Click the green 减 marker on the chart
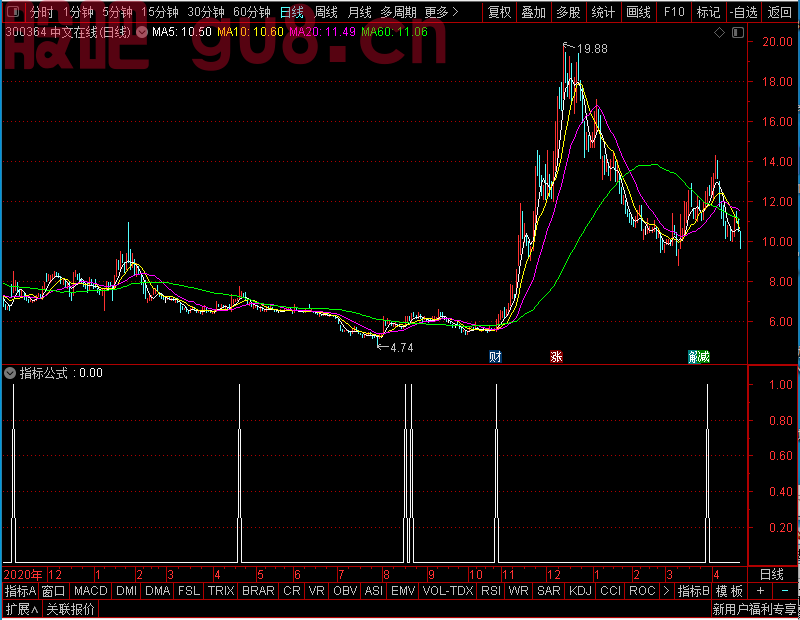 (704, 357)
